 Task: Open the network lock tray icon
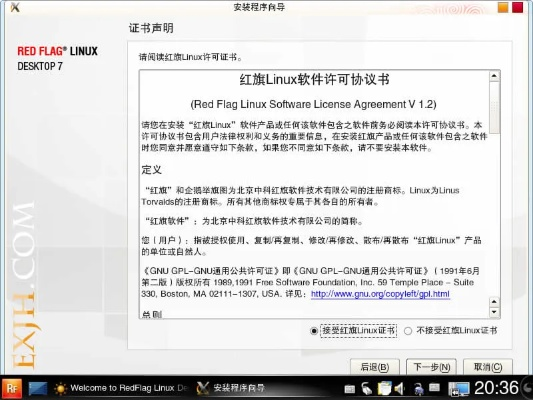419,389
